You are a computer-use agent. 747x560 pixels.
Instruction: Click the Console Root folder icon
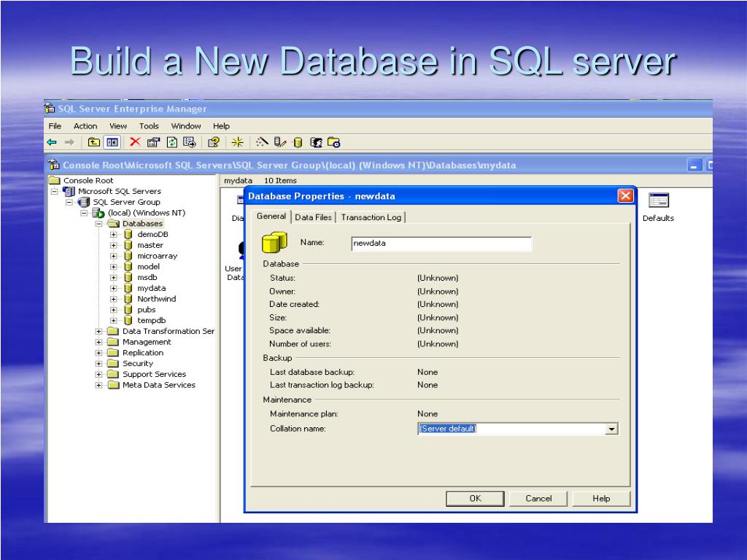tap(55, 180)
